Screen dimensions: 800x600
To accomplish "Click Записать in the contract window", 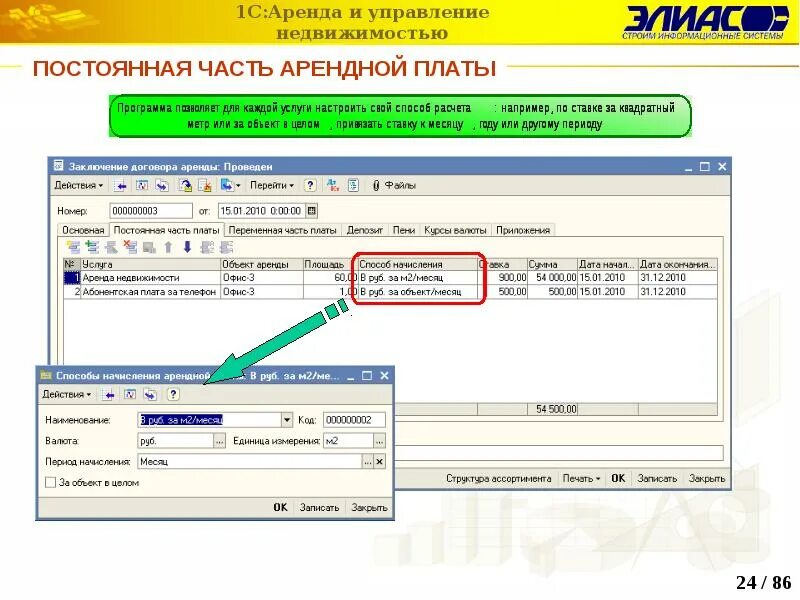I will coord(657,479).
